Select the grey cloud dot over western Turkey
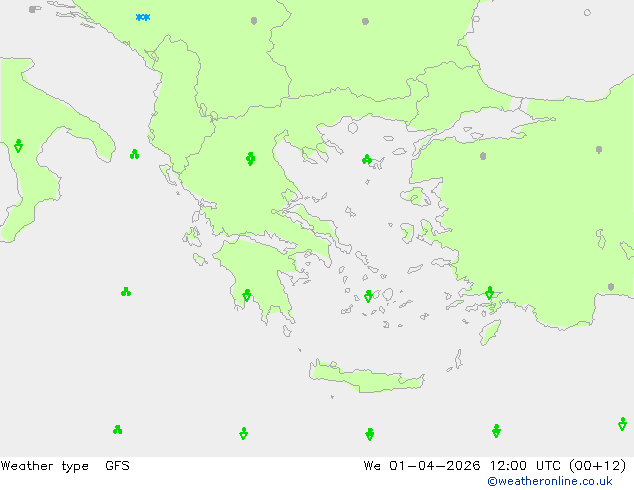Viewport: 634px width, 490px height. click(x=483, y=156)
